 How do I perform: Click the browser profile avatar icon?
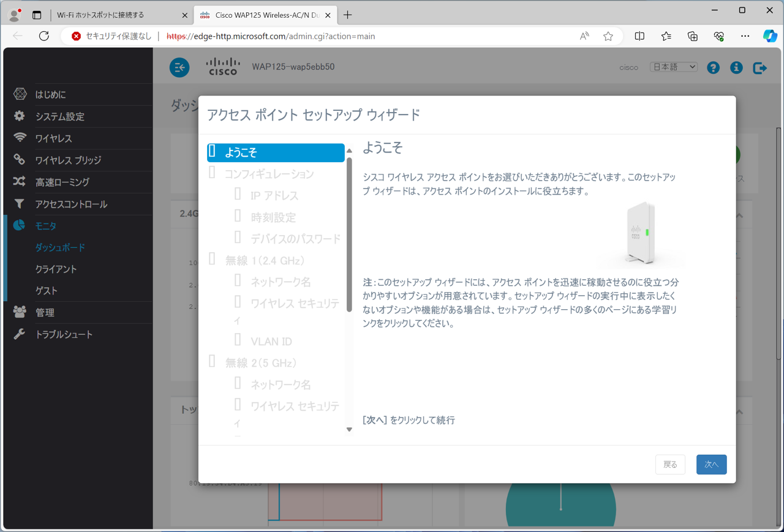click(x=15, y=15)
